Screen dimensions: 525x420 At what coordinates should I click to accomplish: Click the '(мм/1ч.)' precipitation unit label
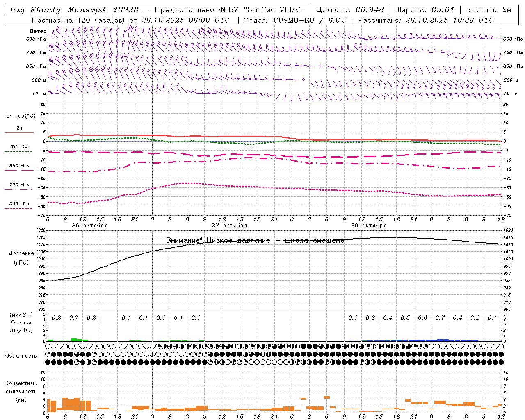[x=21, y=330]
